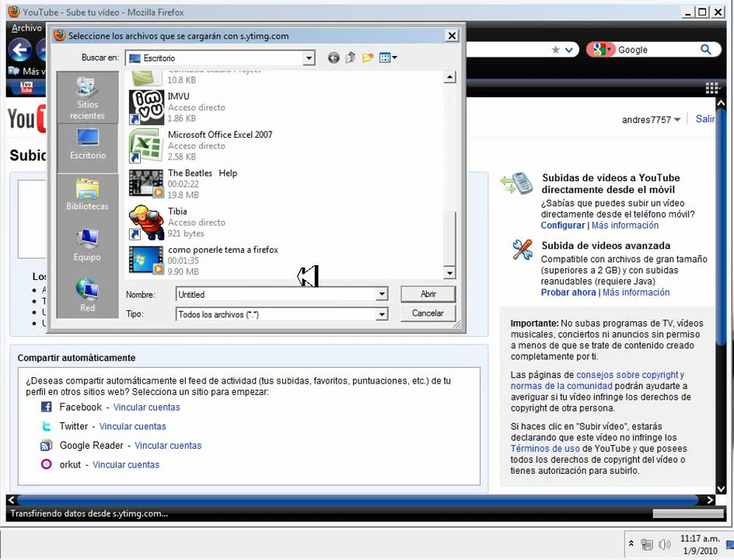Show hidden system tray icons

tap(631, 544)
